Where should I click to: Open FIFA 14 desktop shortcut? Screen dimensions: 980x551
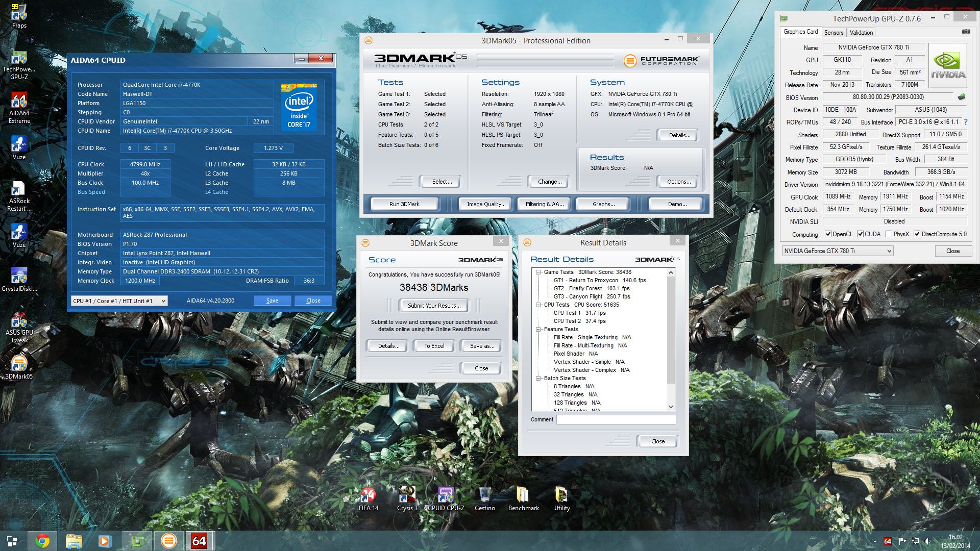(x=368, y=499)
